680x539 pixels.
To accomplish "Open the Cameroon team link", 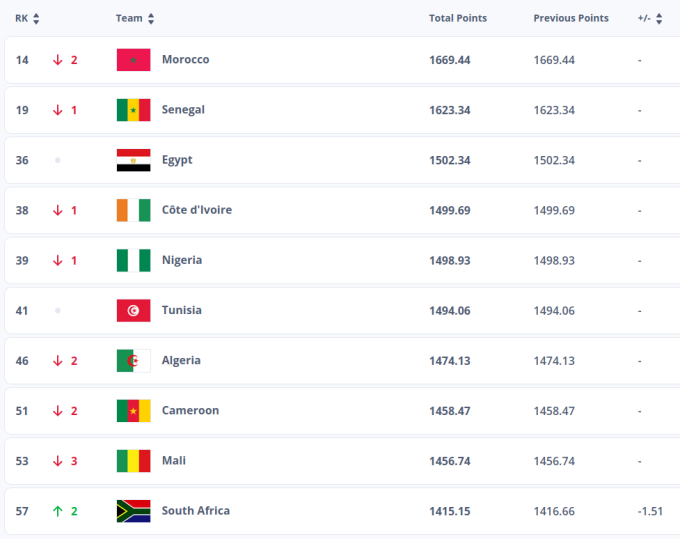I will pos(190,410).
